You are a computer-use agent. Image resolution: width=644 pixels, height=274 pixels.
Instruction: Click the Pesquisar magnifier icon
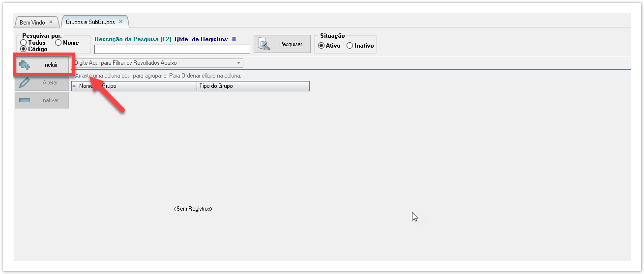(265, 44)
